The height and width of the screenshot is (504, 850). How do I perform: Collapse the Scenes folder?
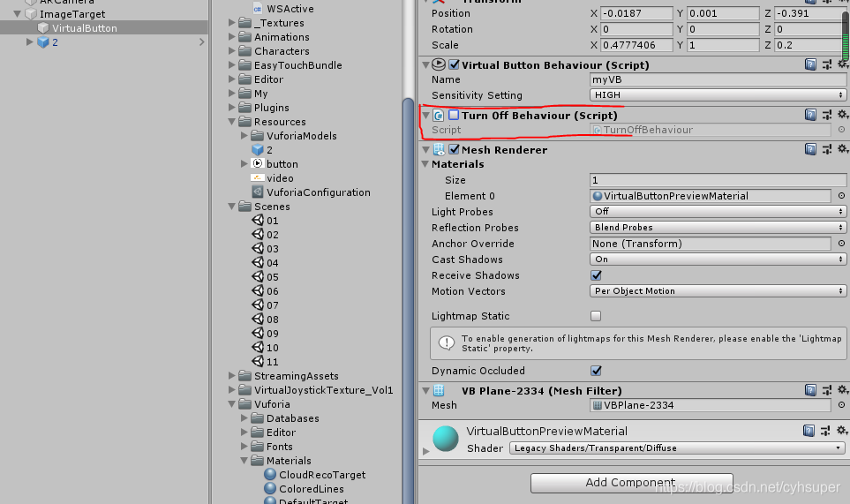pos(232,206)
